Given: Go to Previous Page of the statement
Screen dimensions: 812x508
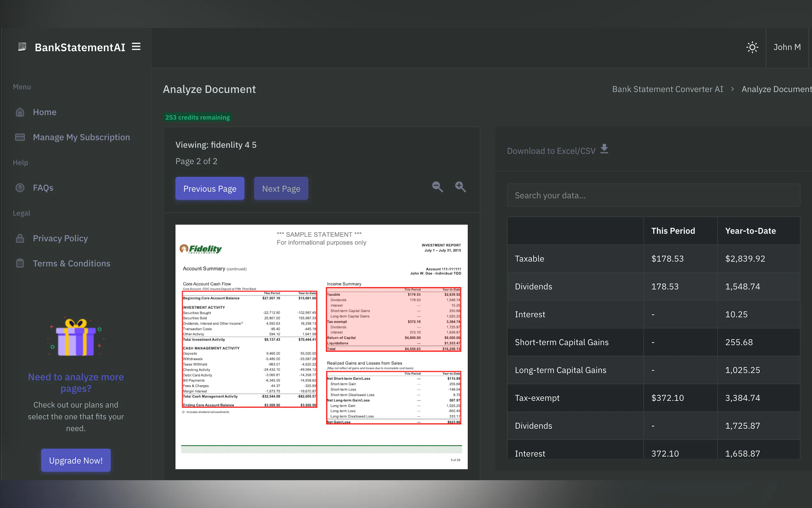Looking at the screenshot, I should 210,188.
